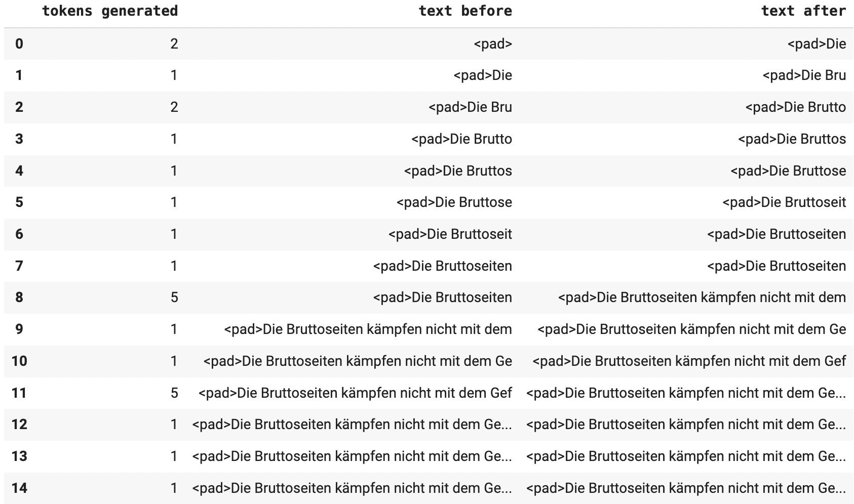
Task: Click row 8's text after cell
Action: tap(702, 297)
